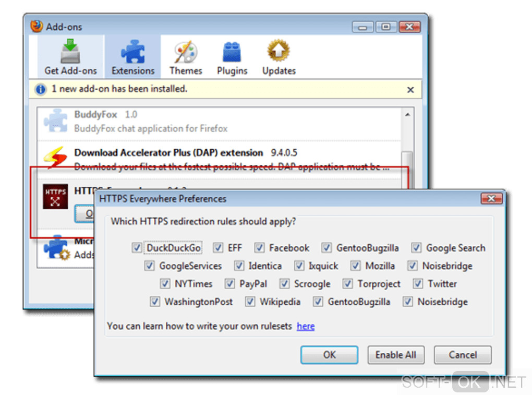
Task: Click the Themes palette icon
Action: tap(186, 52)
